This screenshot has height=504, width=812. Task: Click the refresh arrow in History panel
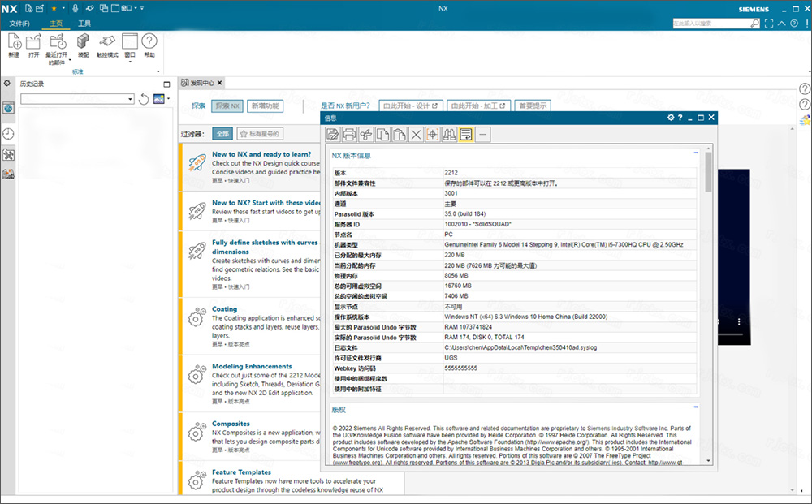(144, 99)
